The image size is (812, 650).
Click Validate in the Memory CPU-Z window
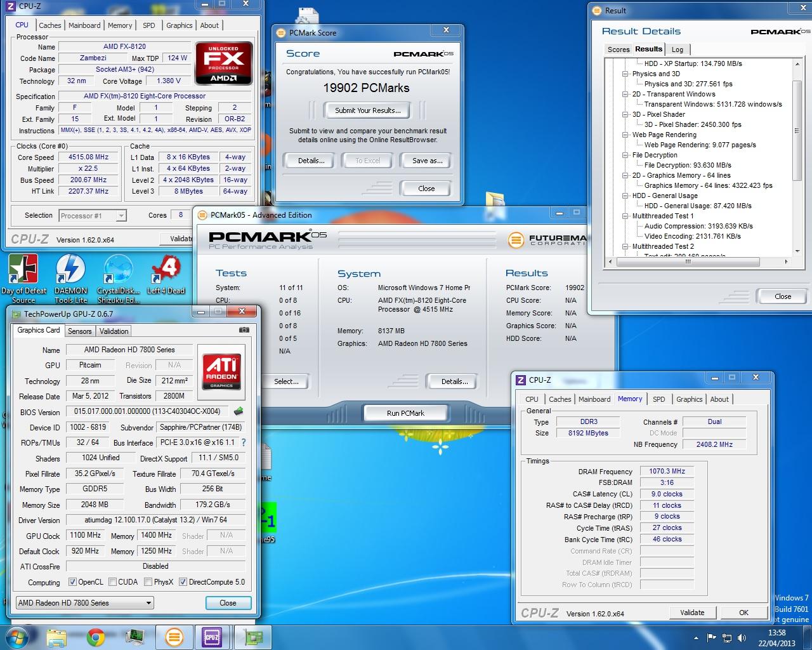click(692, 613)
